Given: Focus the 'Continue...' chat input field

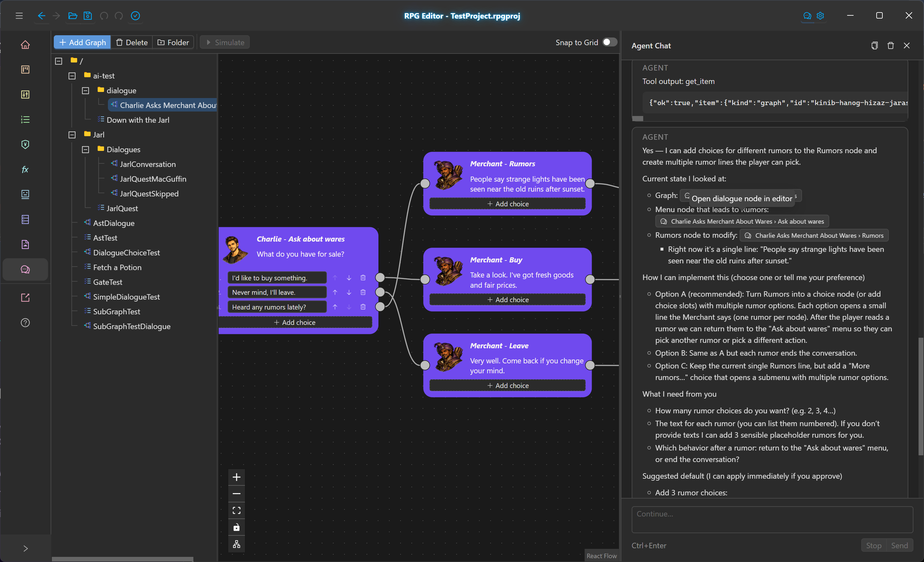Looking at the screenshot, I should point(772,520).
